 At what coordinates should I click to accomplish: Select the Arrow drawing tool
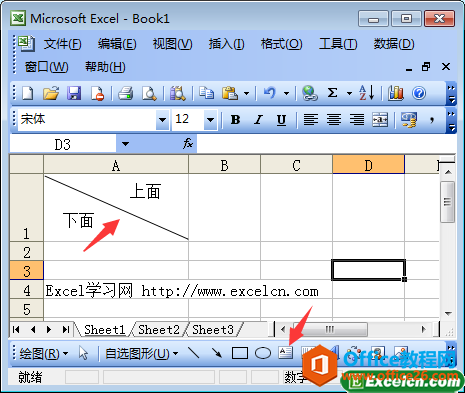click(x=216, y=353)
